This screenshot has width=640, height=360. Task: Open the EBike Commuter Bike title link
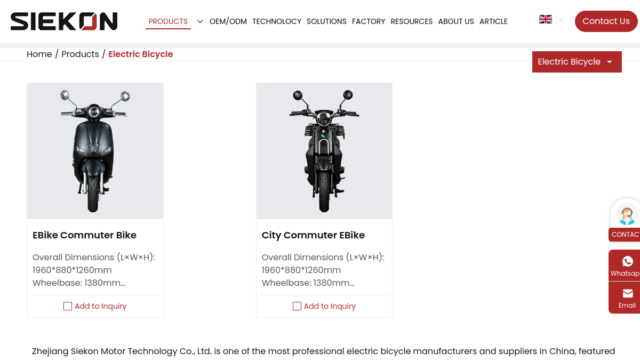point(84,235)
